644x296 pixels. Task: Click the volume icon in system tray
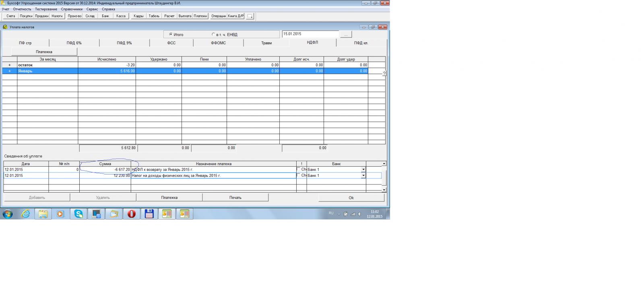359,214
